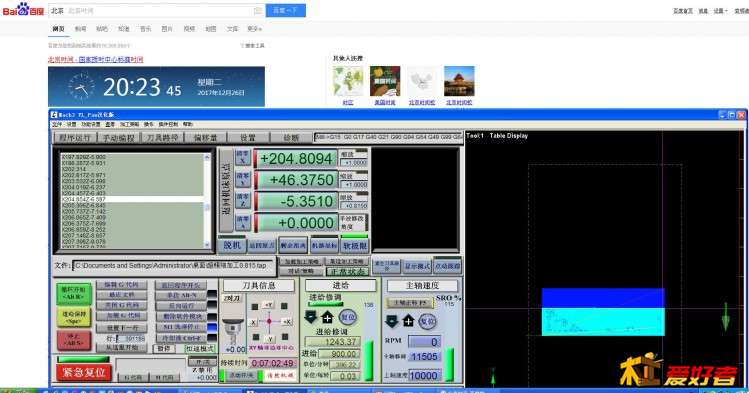This screenshot has height=393, width=749.
Task: Click the red center point of jog cross
Action: [x=269, y=322]
